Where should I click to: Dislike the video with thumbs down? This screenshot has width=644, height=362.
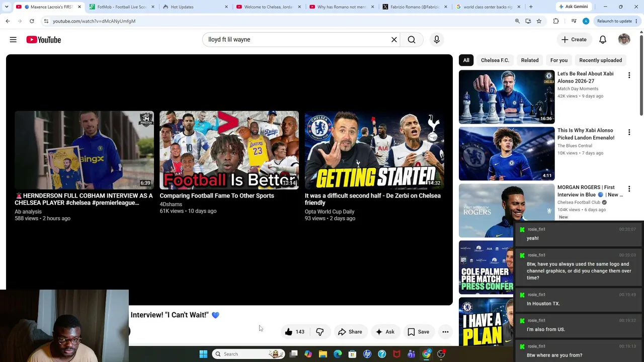point(320,332)
